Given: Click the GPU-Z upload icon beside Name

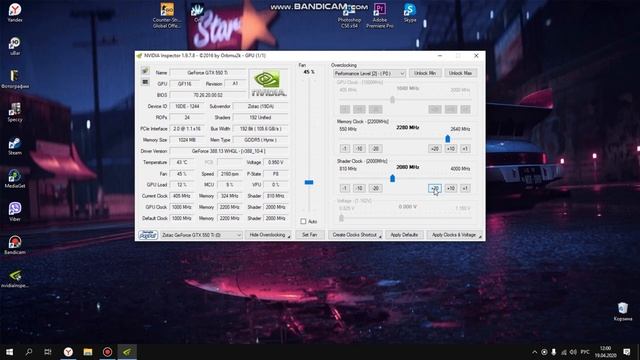Looking at the screenshot, I should click(x=145, y=71).
